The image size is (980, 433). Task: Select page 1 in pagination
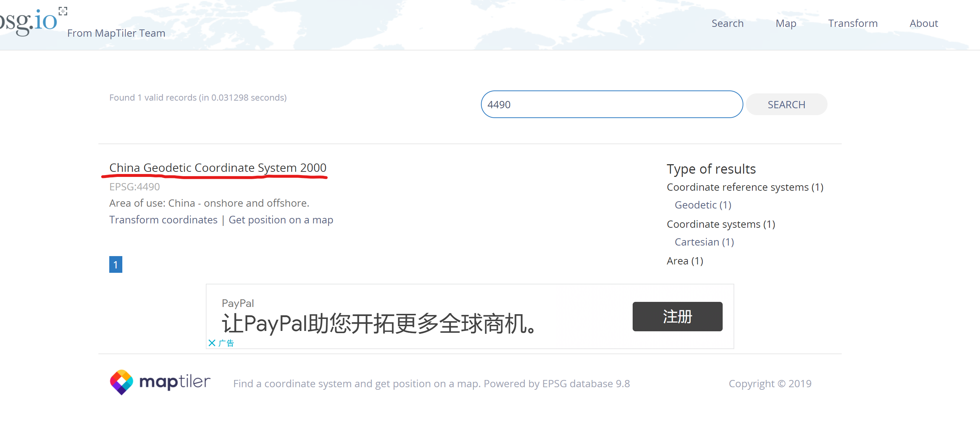click(x=116, y=264)
